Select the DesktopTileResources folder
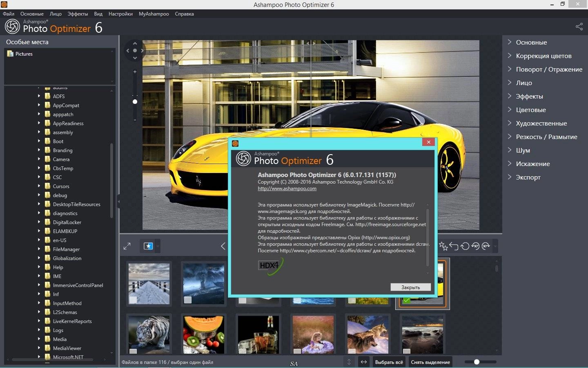 point(76,204)
